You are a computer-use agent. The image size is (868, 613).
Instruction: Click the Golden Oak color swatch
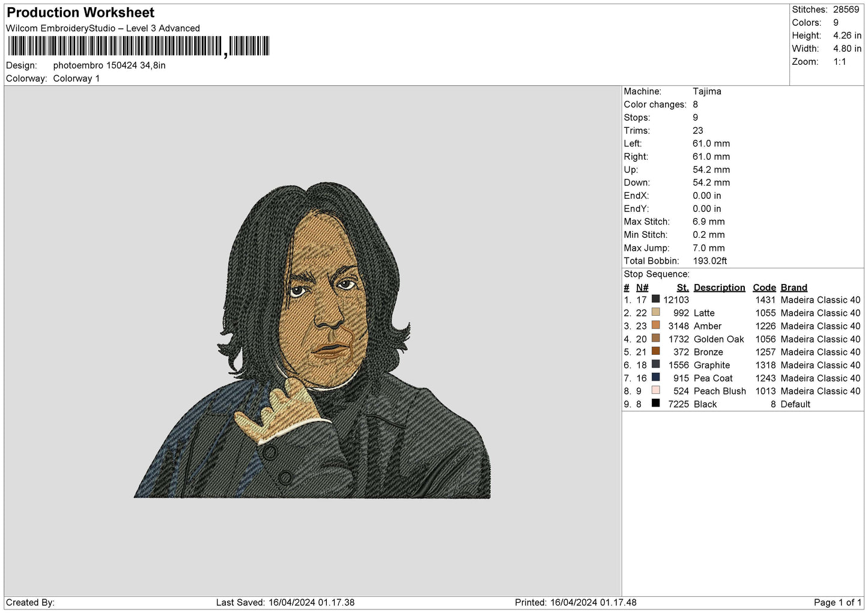coord(655,338)
